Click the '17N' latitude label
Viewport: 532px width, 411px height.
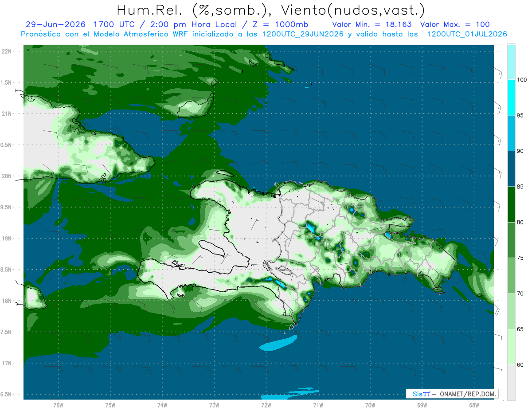pos(8,363)
